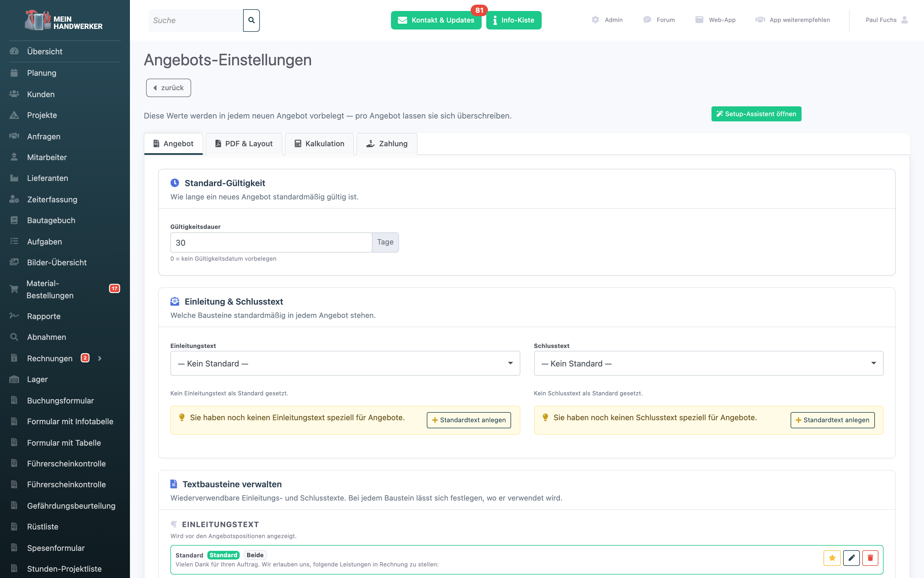Open the Einleitungstext dropdown
The width and height of the screenshot is (924, 578).
[345, 363]
